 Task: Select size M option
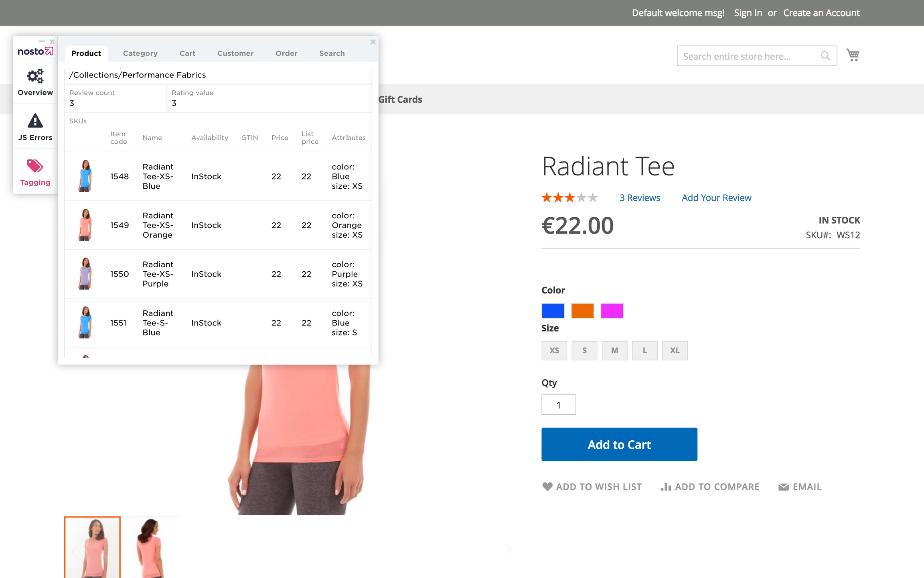(x=614, y=350)
